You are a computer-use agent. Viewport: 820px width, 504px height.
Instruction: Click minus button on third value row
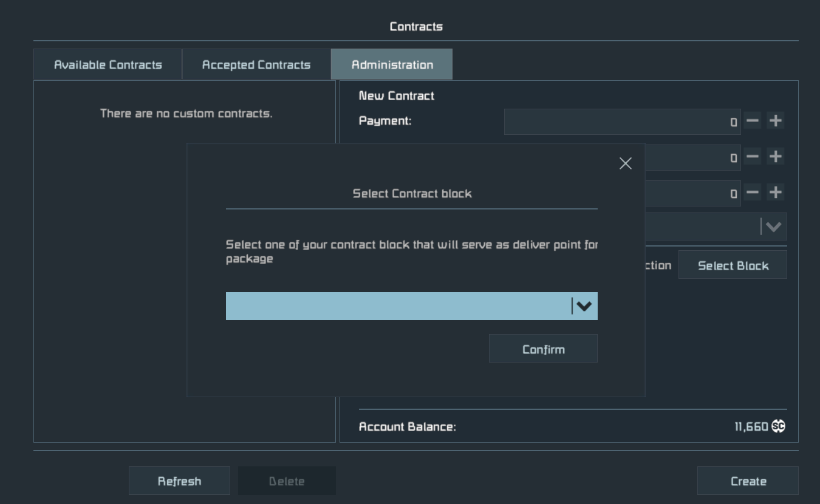pos(753,192)
